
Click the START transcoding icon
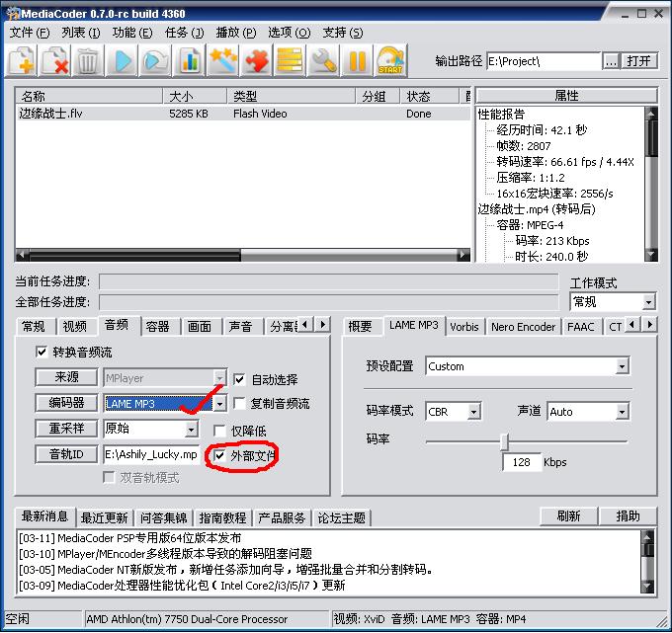tap(390, 60)
